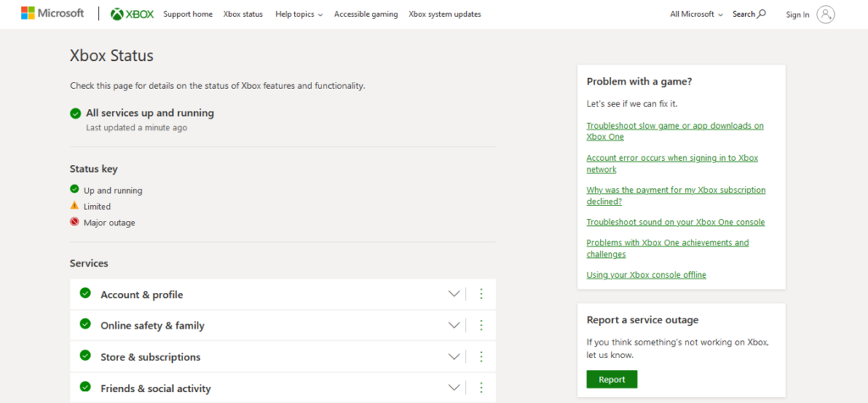Click the Xbox logo in header

[132, 14]
